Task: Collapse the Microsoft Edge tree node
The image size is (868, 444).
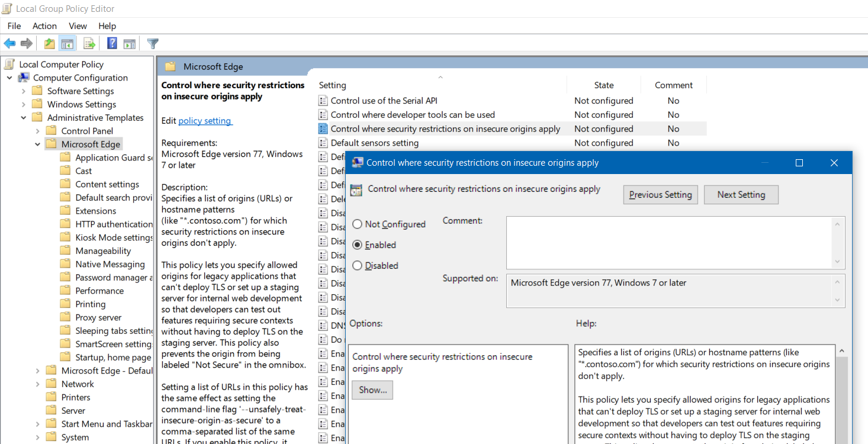Action: point(37,143)
